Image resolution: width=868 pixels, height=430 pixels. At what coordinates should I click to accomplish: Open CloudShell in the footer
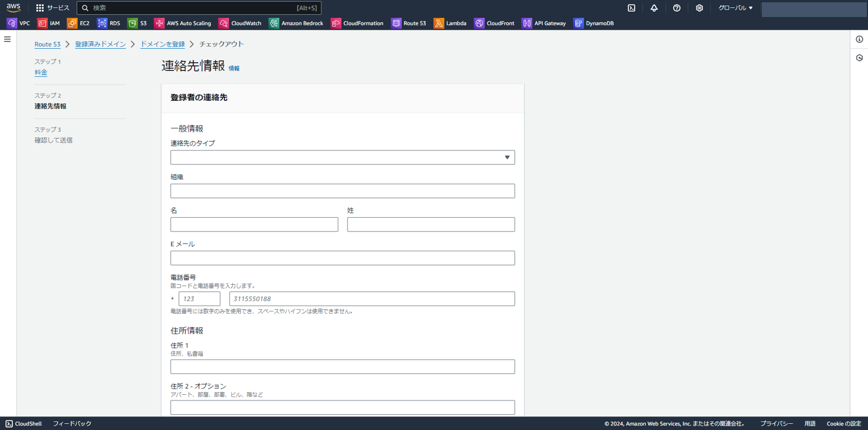pyautogui.click(x=24, y=424)
